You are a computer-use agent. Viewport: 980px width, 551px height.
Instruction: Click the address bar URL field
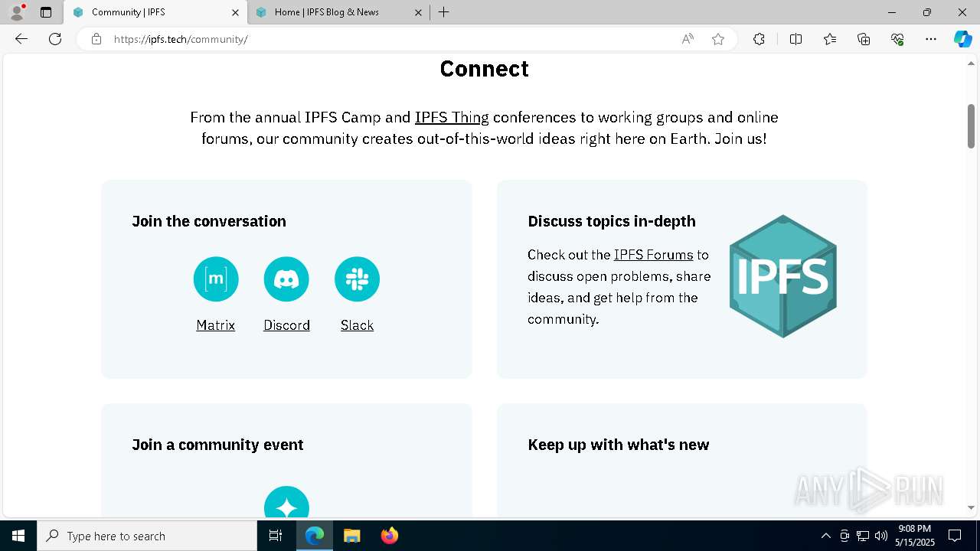(390, 39)
